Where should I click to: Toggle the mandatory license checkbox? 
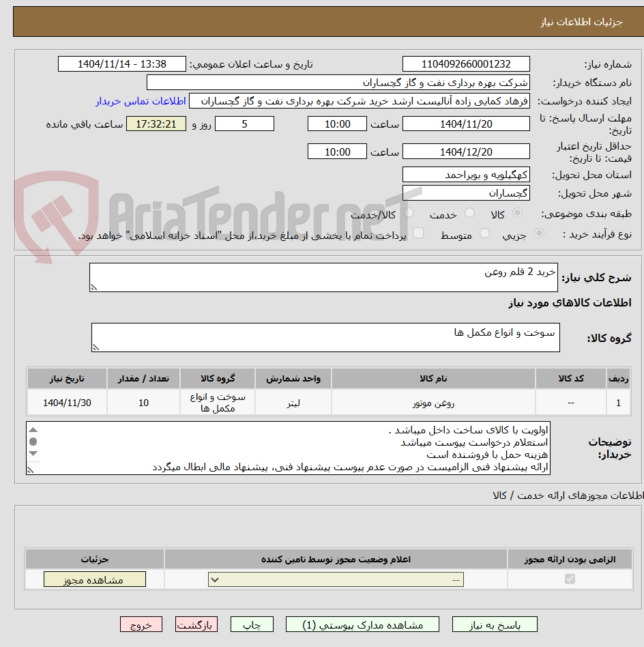570,579
